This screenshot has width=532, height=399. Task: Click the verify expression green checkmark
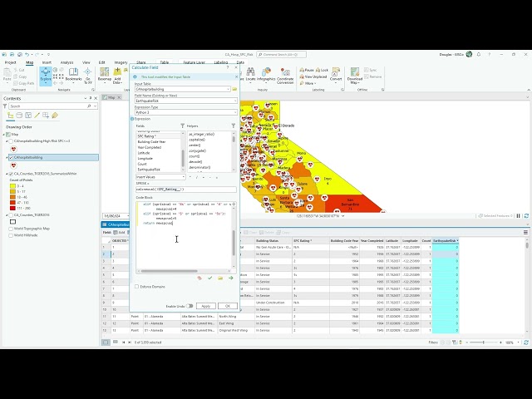coord(210,278)
